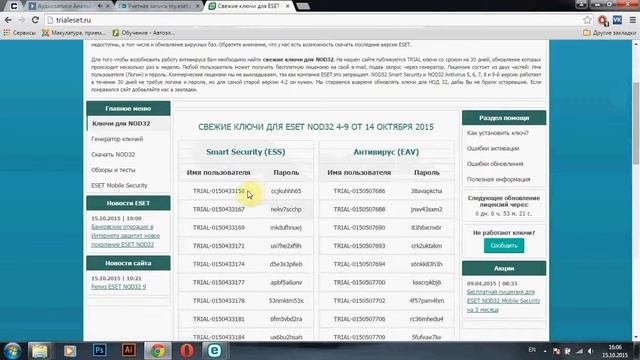Open Ошибки обновления help link
Image resolution: width=640 pixels, height=360 pixels.
coord(495,164)
